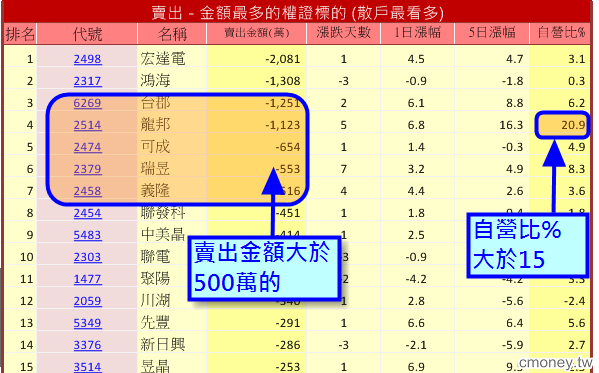Image resolution: width=599 pixels, height=373 pixels.
Task: Click the 漲跌天數 column header
Action: pos(343,34)
